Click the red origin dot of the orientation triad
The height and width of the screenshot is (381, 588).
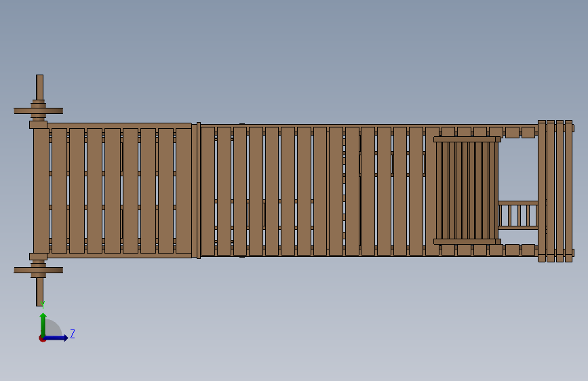(x=42, y=338)
